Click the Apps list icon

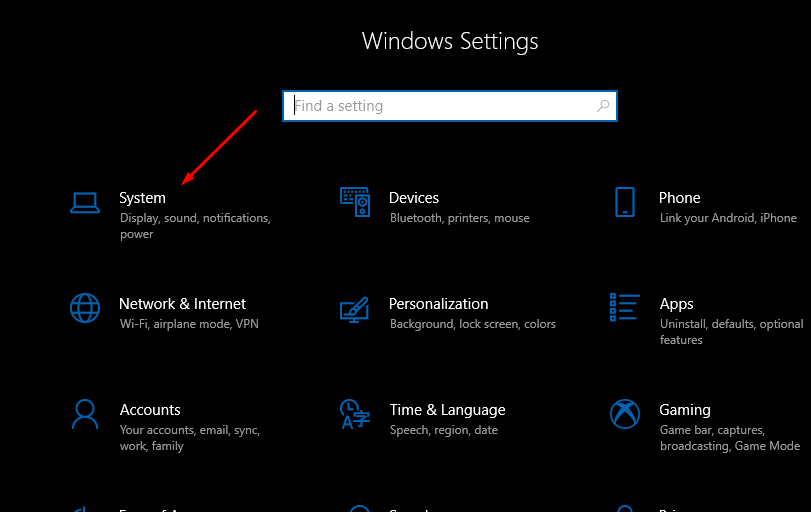[625, 308]
